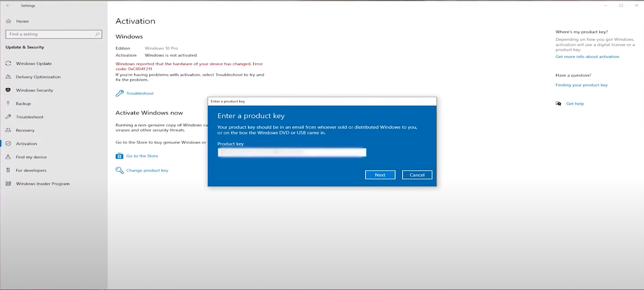Select Troubleshoot in the left sidebar
644x290 pixels.
(x=30, y=117)
